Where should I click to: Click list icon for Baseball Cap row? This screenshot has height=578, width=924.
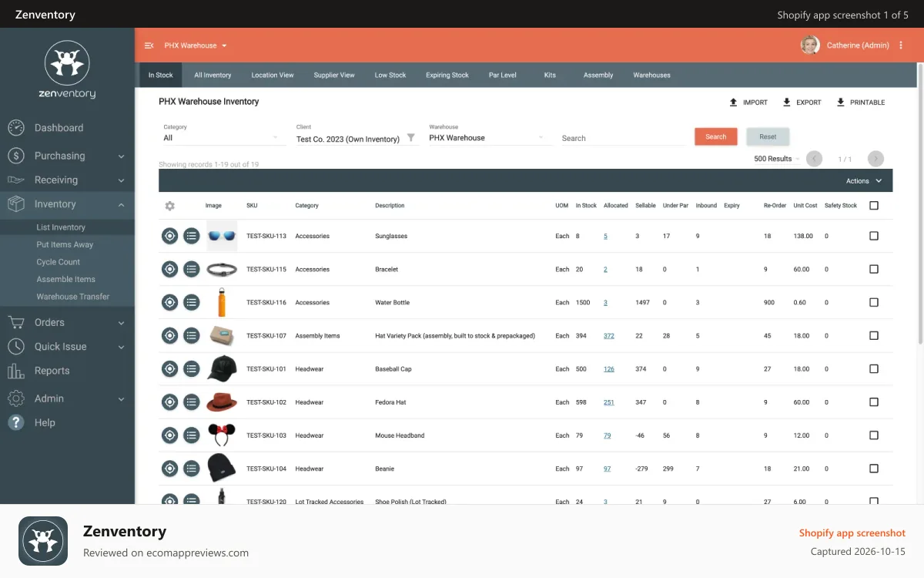tap(192, 368)
